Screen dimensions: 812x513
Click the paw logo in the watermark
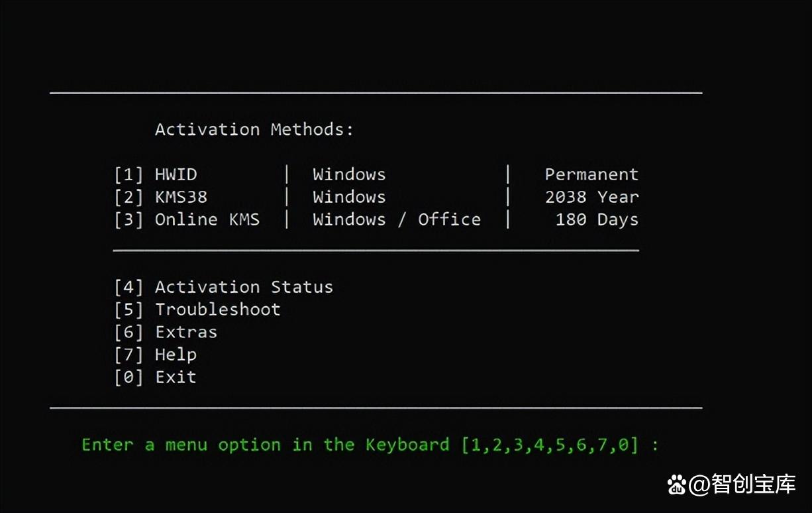pyautogui.click(x=676, y=485)
